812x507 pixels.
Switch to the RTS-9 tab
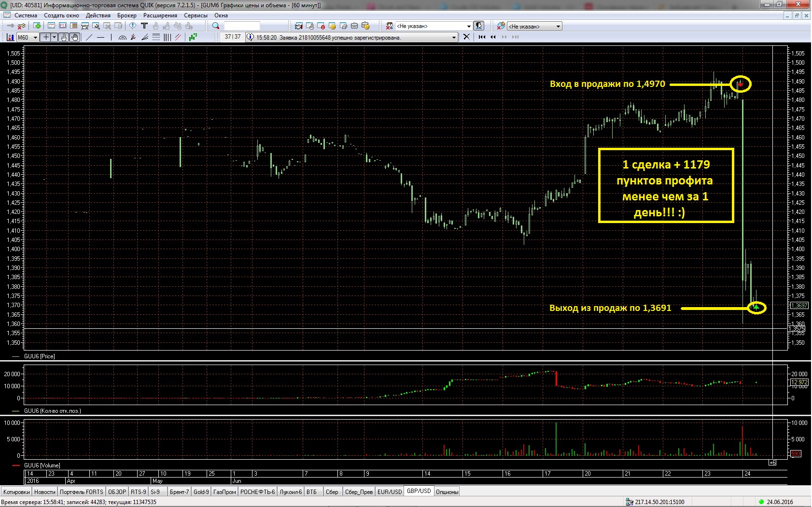click(139, 492)
